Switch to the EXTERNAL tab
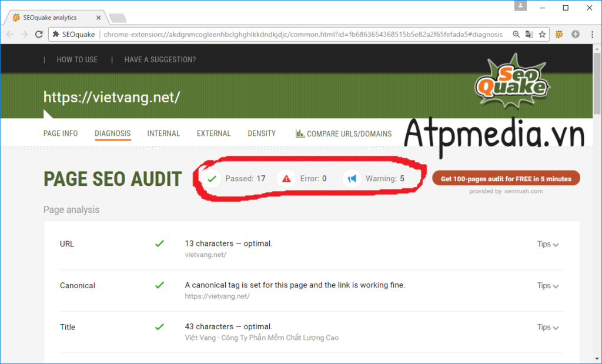Image resolution: width=602 pixels, height=364 pixels. 214,133
